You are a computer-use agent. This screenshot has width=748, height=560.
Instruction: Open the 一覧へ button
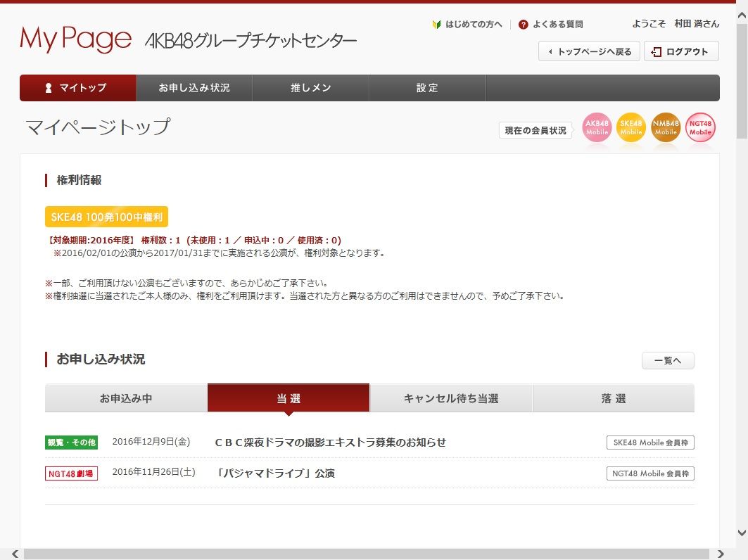[668, 360]
